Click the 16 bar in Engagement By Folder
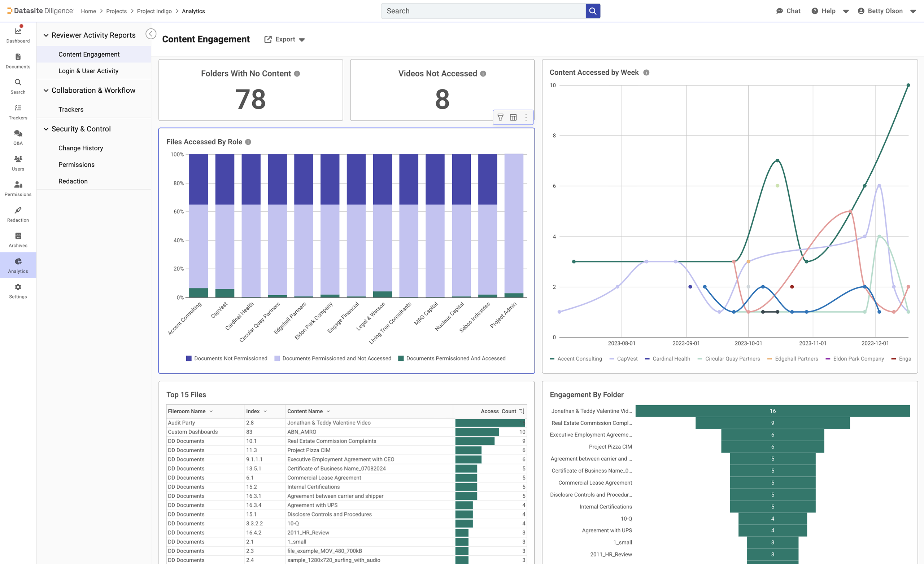Image resolution: width=924 pixels, height=564 pixels. coord(772,411)
